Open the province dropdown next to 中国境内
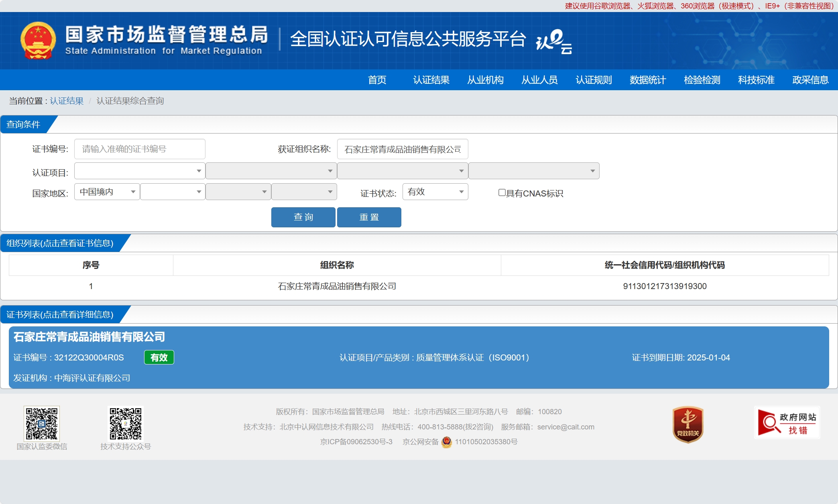 (173, 192)
